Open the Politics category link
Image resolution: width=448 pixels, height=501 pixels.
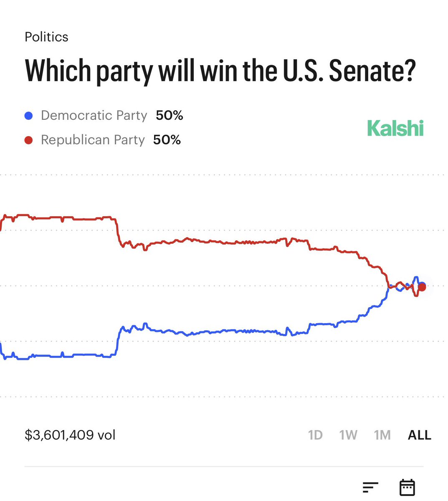pyautogui.click(x=46, y=37)
